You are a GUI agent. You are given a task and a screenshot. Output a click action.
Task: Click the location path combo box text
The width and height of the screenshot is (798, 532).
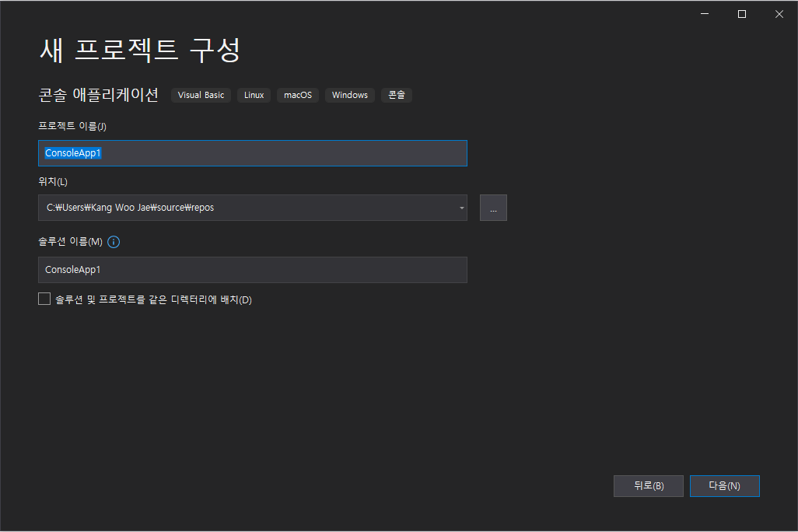click(131, 208)
